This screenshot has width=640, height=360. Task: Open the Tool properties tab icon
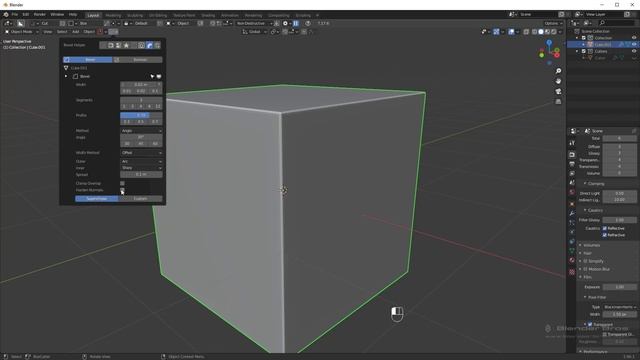[x=572, y=143]
